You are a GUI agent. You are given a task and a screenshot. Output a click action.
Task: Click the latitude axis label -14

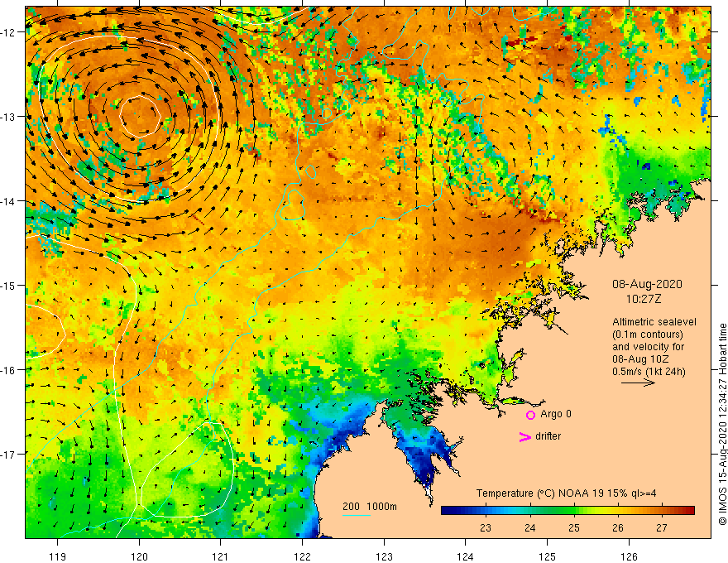click(x=8, y=201)
